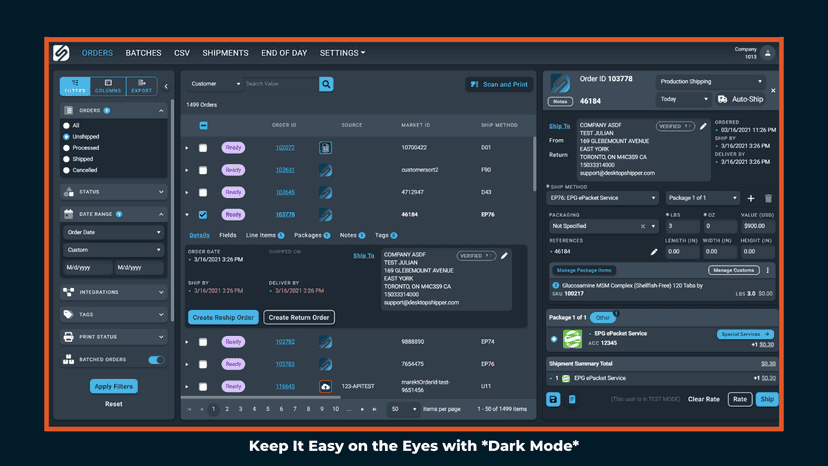Image resolution: width=828 pixels, height=466 pixels.
Task: Open the SETTINGS menu
Action: coord(342,53)
